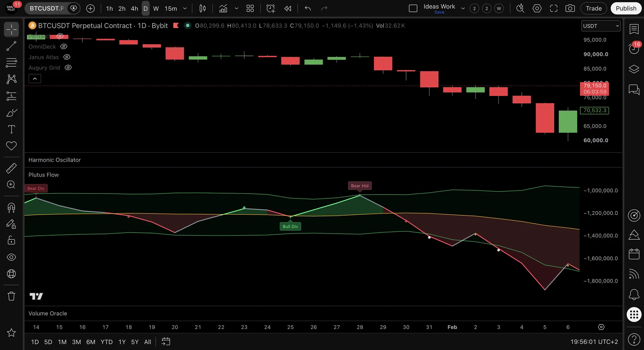Open the alerts panel with badge

[634, 48]
